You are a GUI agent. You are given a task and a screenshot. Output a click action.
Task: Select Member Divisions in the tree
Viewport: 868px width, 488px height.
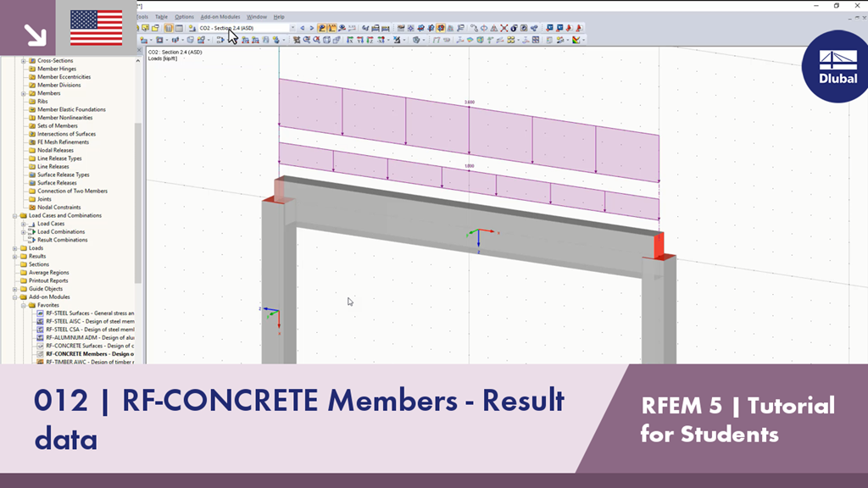pos(58,86)
